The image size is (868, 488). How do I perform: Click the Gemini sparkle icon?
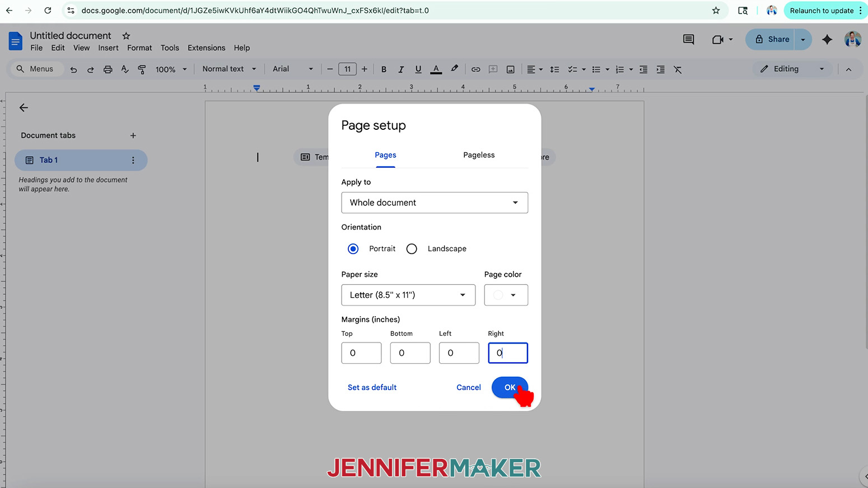(827, 39)
